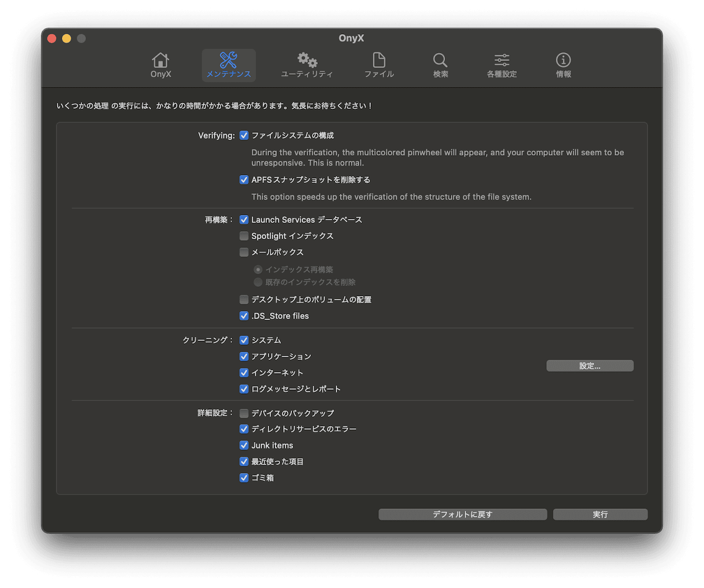
Task: Open the 情報 info toolbar icon
Action: (x=563, y=66)
